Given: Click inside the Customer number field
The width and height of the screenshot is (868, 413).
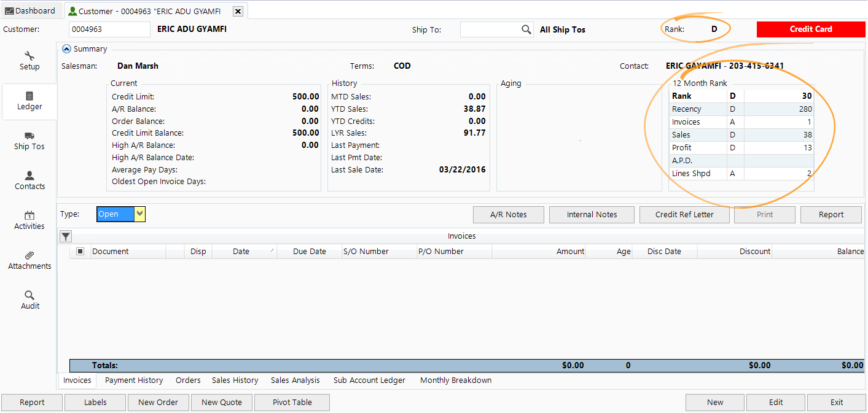Looking at the screenshot, I should [109, 29].
